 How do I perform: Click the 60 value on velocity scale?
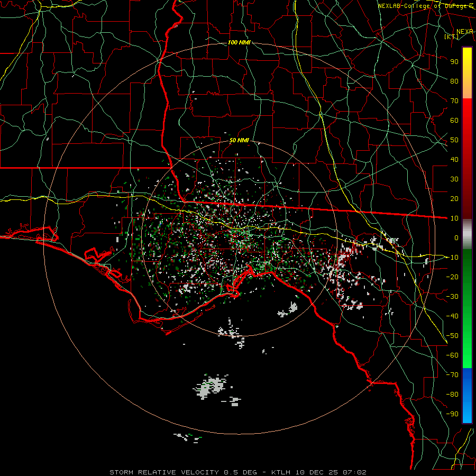click(x=454, y=121)
